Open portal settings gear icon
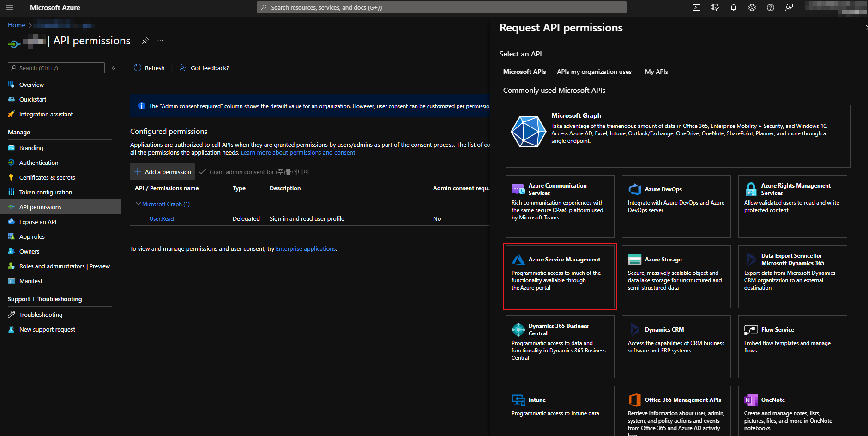The height and width of the screenshot is (436, 868). (752, 7)
